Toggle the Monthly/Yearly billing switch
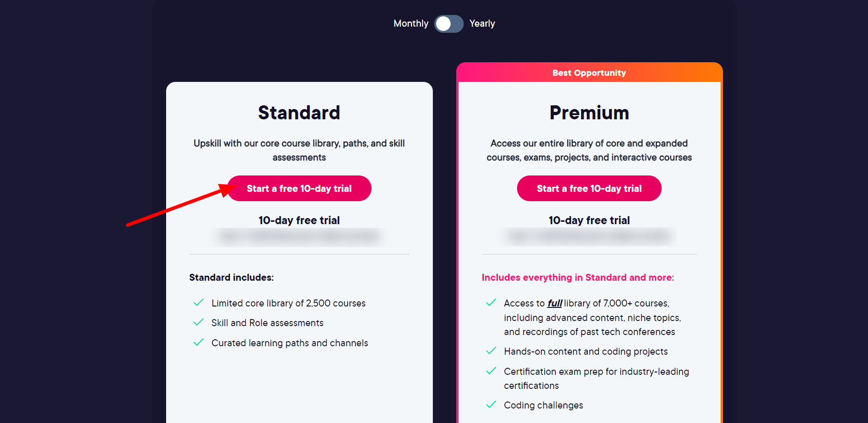The image size is (868, 423). pyautogui.click(x=449, y=24)
